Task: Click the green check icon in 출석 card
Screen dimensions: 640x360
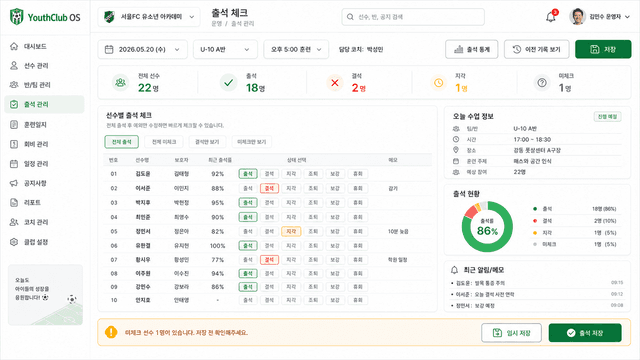Action: pos(229,83)
